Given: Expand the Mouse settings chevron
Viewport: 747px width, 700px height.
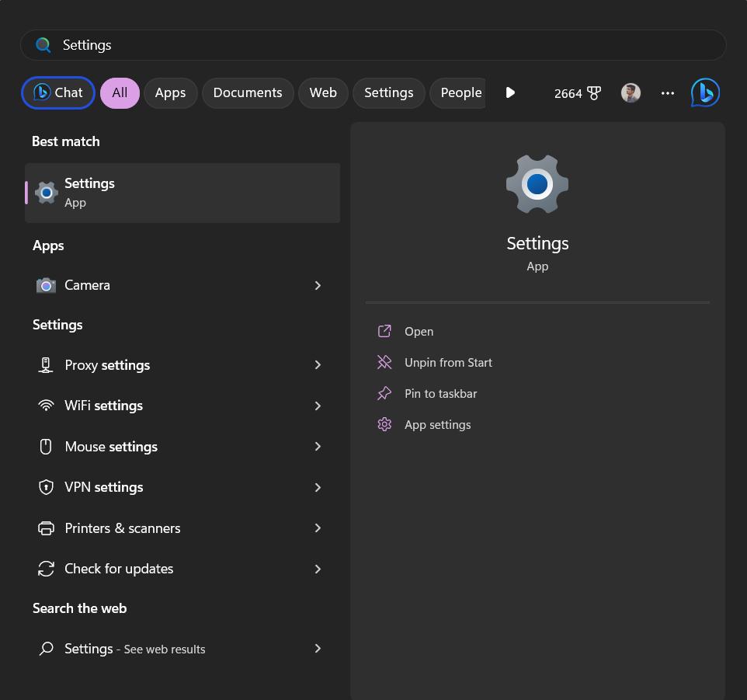Looking at the screenshot, I should pyautogui.click(x=318, y=447).
